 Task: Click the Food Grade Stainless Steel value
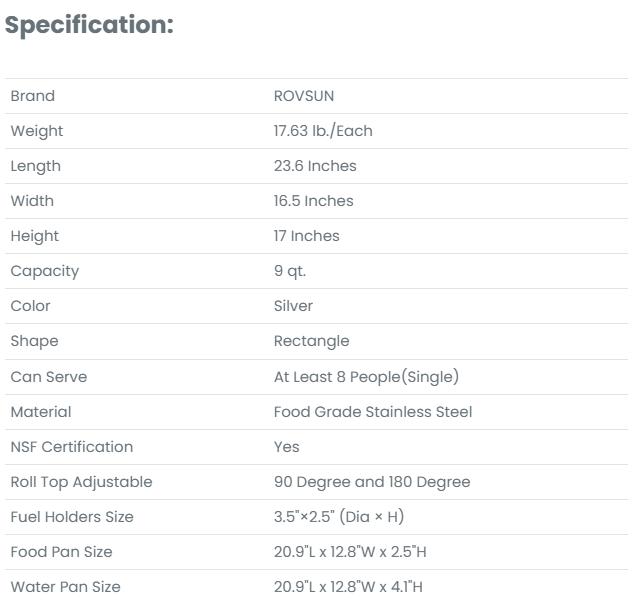pyautogui.click(x=373, y=412)
